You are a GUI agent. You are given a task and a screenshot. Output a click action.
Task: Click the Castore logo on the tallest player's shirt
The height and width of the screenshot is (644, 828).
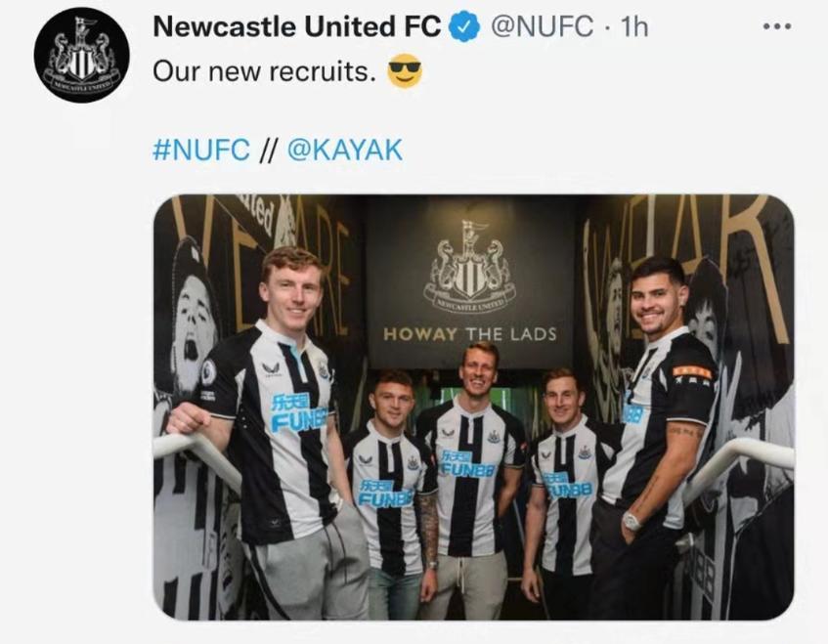[448, 433]
